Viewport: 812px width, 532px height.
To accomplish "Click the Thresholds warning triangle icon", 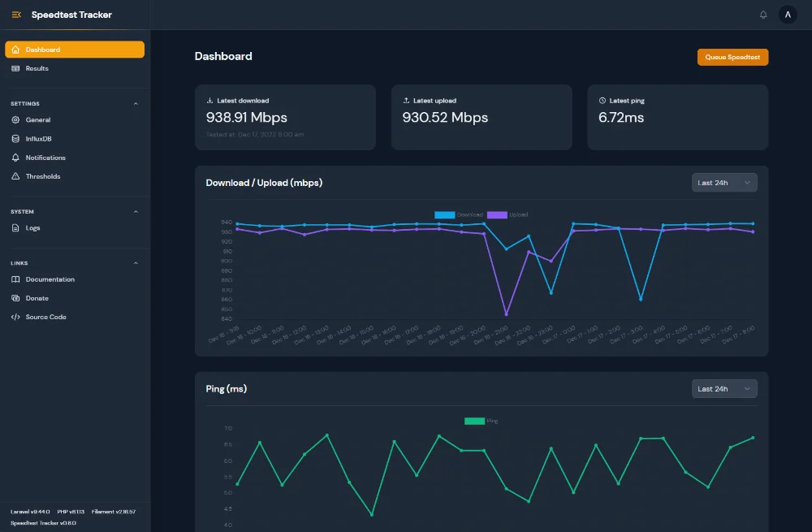I will 15,176.
